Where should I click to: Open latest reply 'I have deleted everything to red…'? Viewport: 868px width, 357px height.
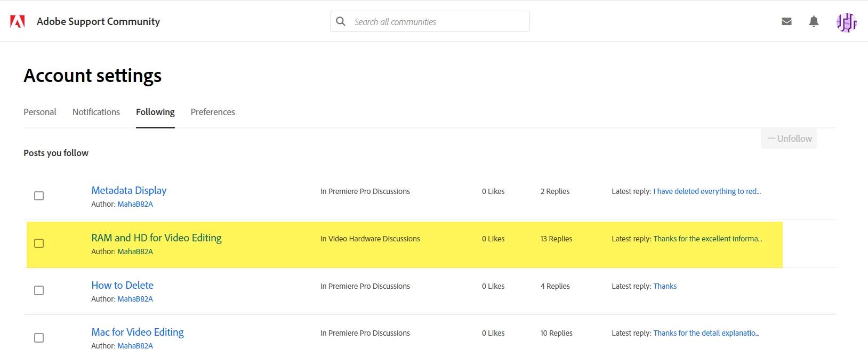point(707,191)
